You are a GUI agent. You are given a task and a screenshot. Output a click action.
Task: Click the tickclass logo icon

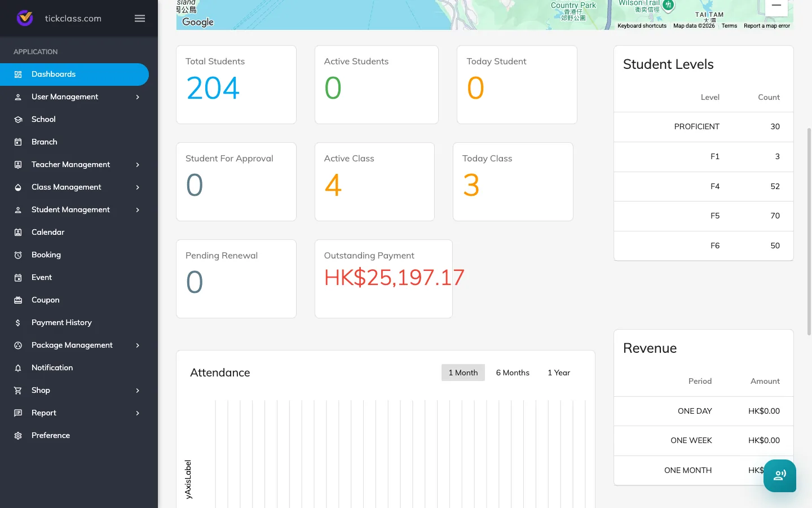click(x=25, y=18)
